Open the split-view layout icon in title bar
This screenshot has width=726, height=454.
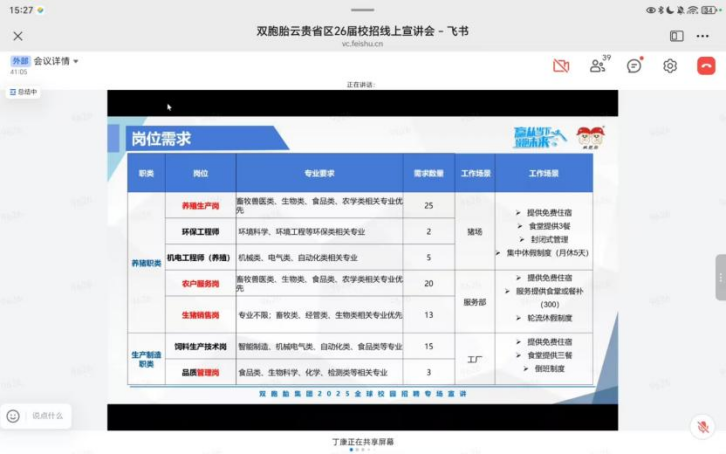pos(677,36)
